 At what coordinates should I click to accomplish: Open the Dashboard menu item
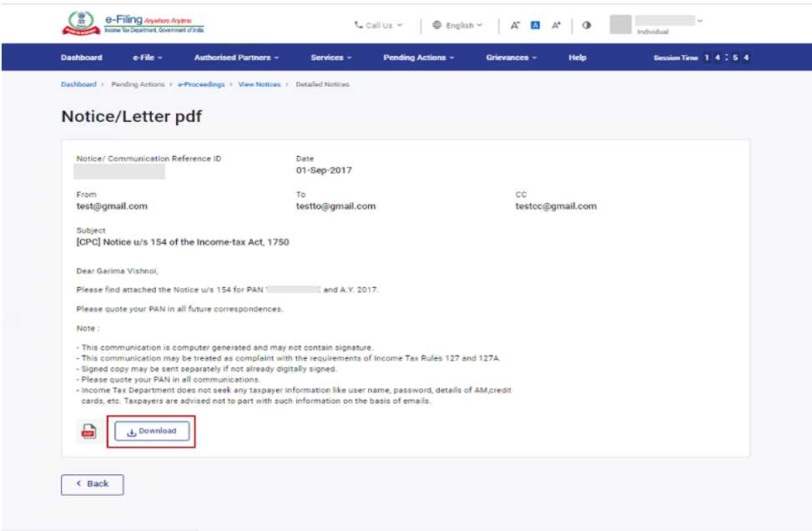point(82,58)
